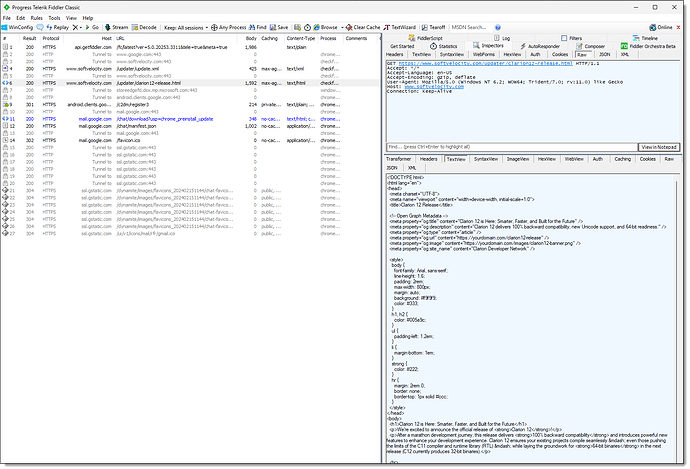
Task: Click the WinConfig toolbar icon
Action: (x=6, y=28)
